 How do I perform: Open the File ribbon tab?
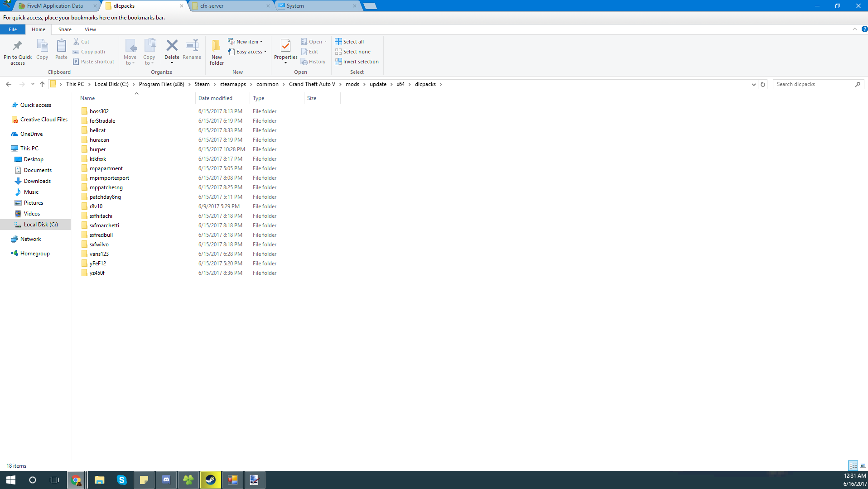pyautogui.click(x=13, y=29)
